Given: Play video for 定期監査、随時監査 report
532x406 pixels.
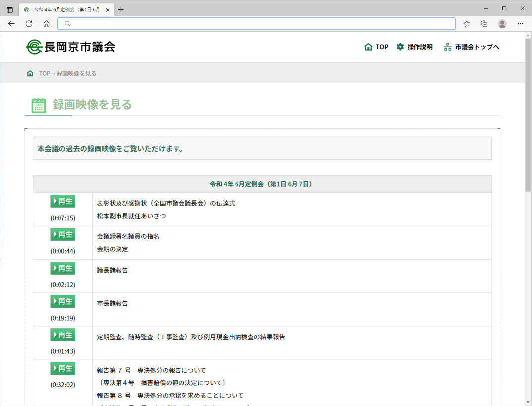Looking at the screenshot, I should point(63,335).
